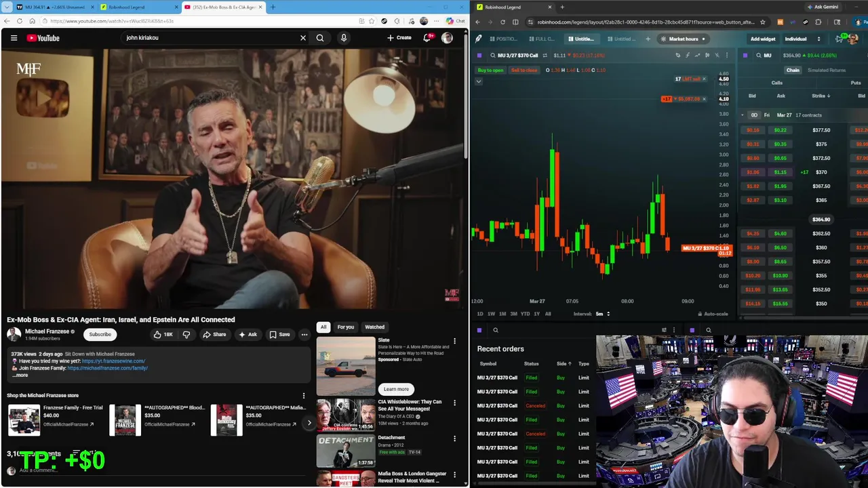The width and height of the screenshot is (868, 488).
Task: Change the 5m interval selector
Action: pos(602,314)
